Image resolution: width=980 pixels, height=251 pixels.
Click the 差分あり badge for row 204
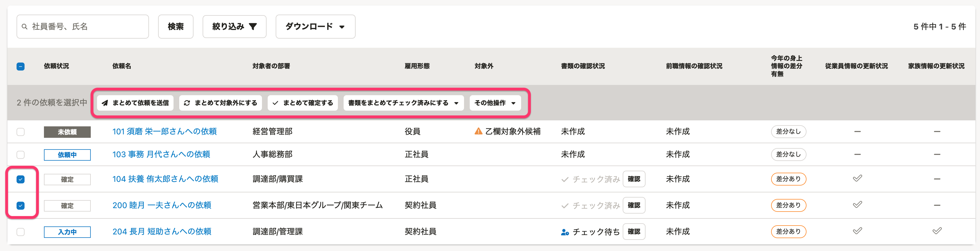(788, 232)
